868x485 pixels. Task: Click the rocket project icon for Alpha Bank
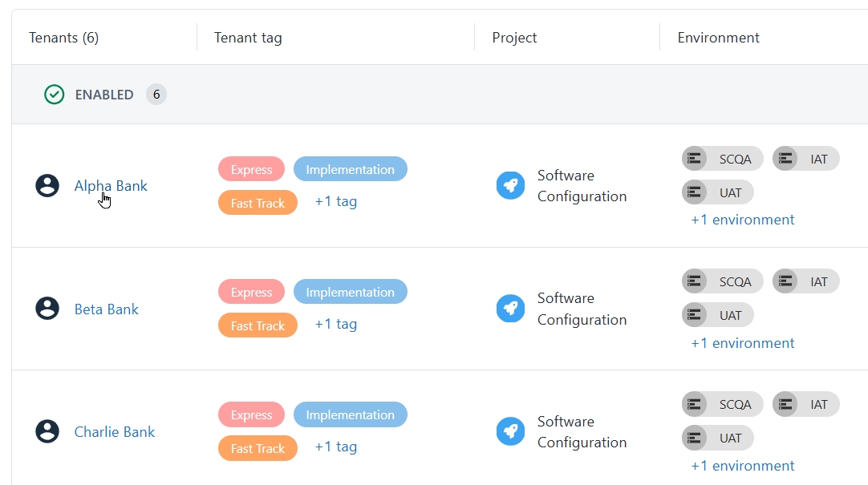click(x=510, y=185)
